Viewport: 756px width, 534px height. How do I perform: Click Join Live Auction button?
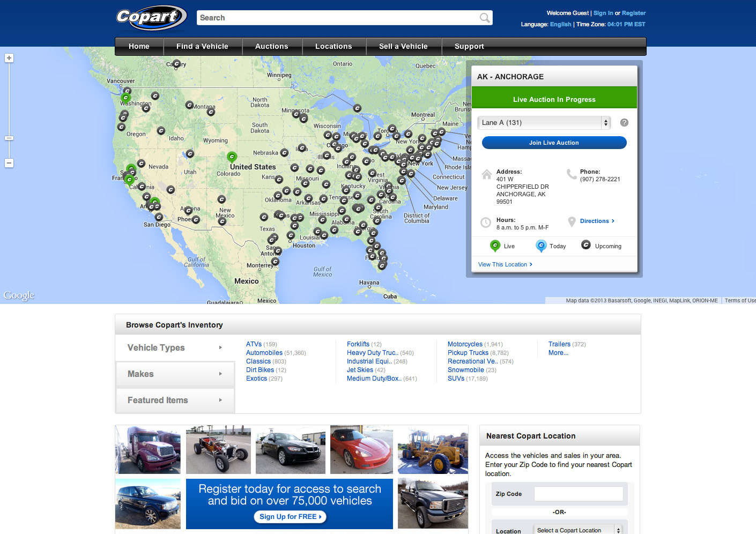pyautogui.click(x=554, y=143)
